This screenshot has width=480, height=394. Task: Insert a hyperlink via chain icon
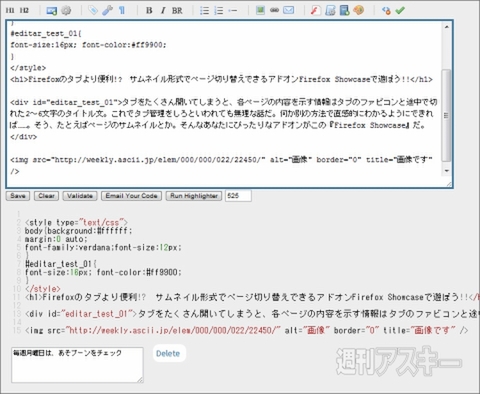coord(274,10)
